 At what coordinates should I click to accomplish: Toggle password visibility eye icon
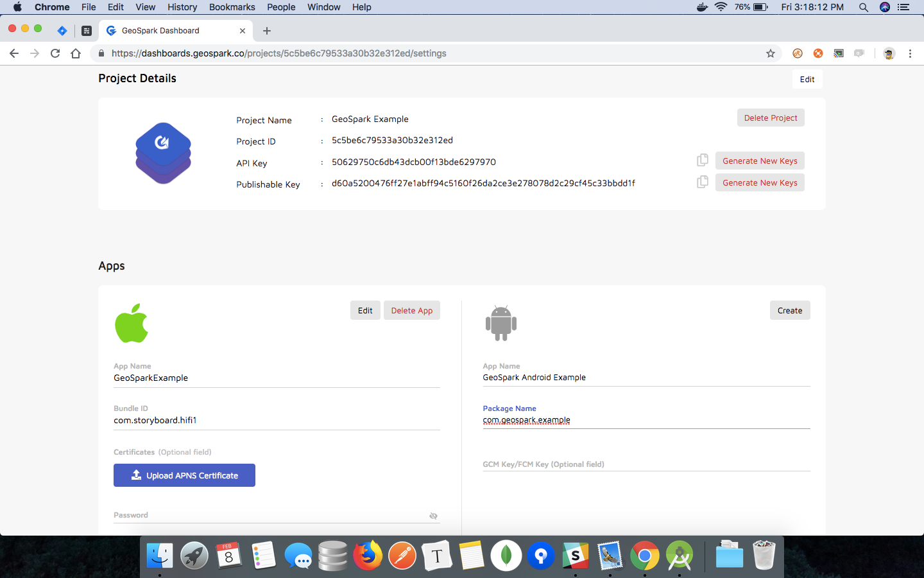pos(433,516)
